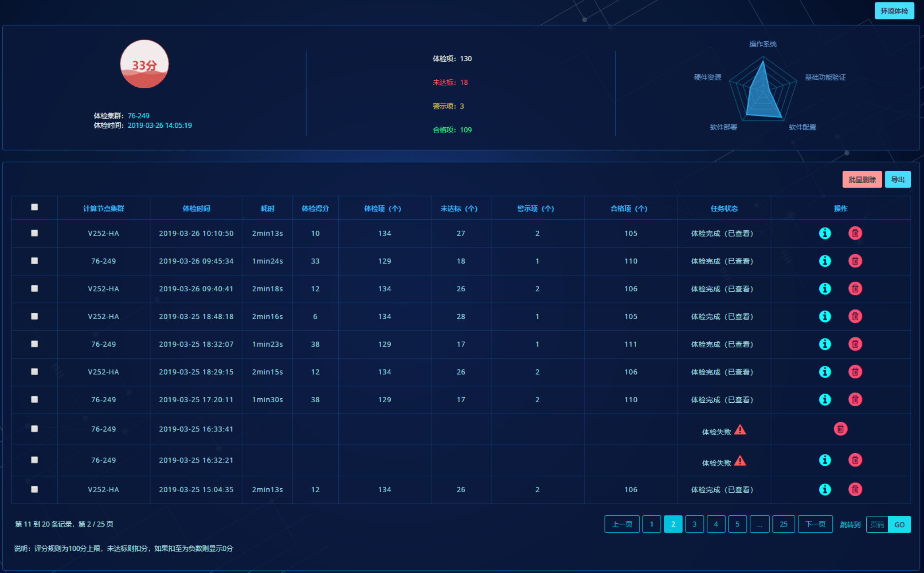Click warning icon on 16:33:41 failed row
Image resolution: width=924 pixels, height=573 pixels.
[x=740, y=430]
